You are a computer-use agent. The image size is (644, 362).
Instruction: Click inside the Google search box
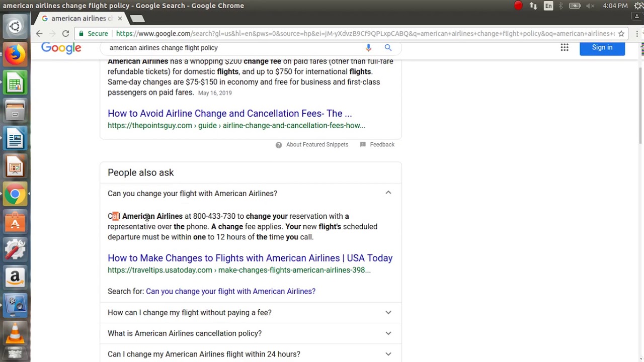click(x=231, y=48)
